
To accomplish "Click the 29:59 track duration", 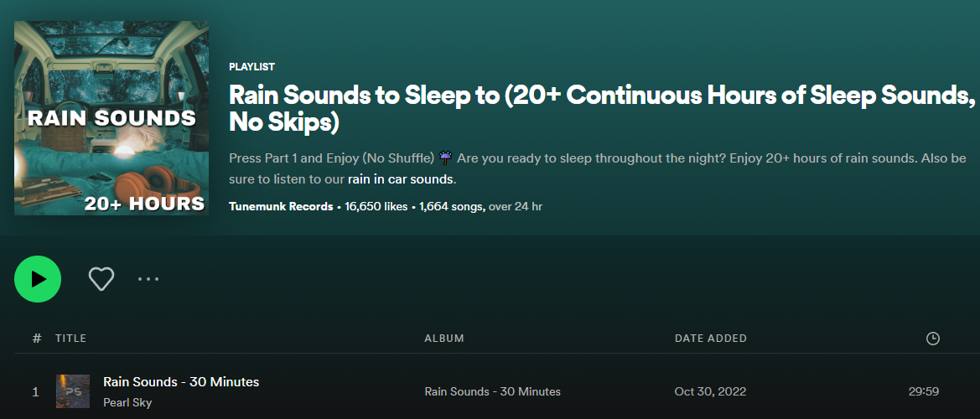I will pos(923,391).
